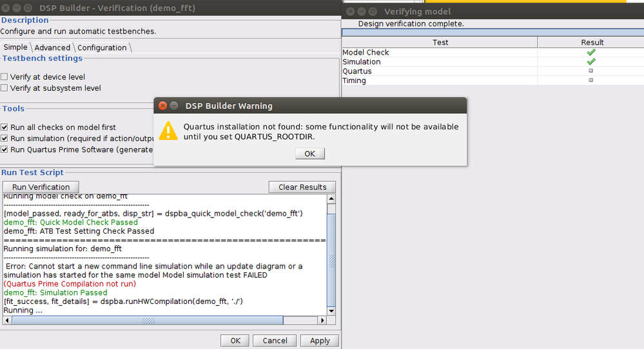Viewport: 644px width, 349px height.
Task: Select the Timing test row
Action: (x=493, y=80)
